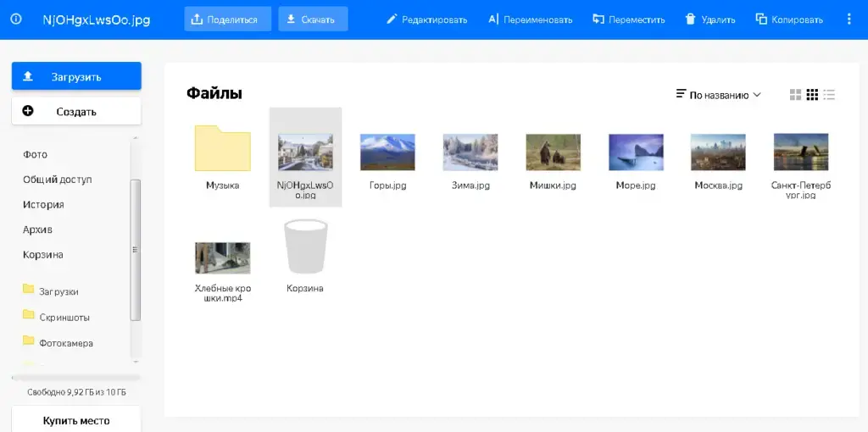Select the Зима.jpg thumbnail

pyautogui.click(x=470, y=152)
